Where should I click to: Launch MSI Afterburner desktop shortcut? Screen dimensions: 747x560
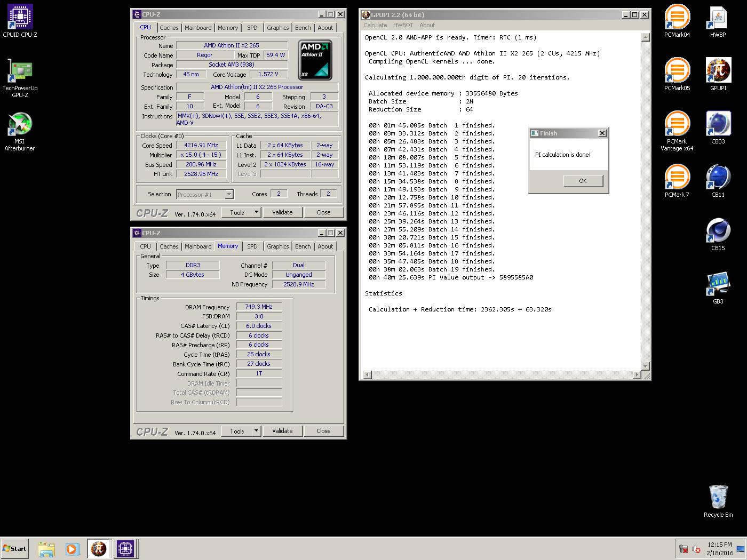[20, 132]
